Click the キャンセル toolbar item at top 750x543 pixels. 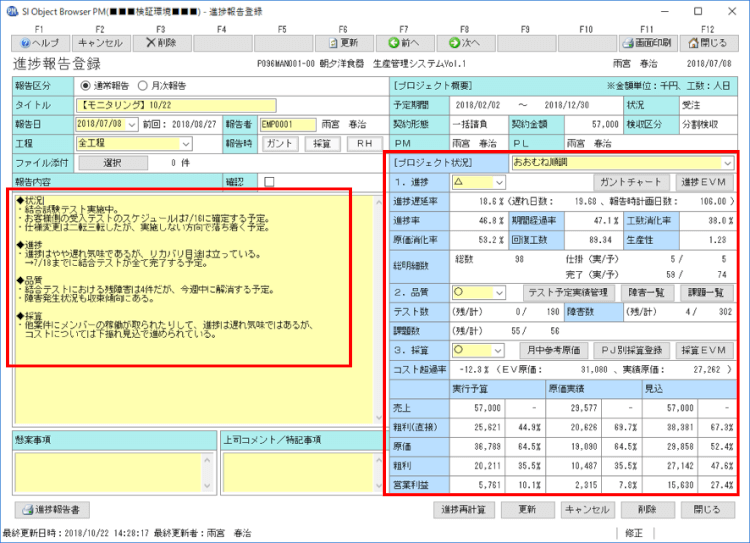(100, 43)
